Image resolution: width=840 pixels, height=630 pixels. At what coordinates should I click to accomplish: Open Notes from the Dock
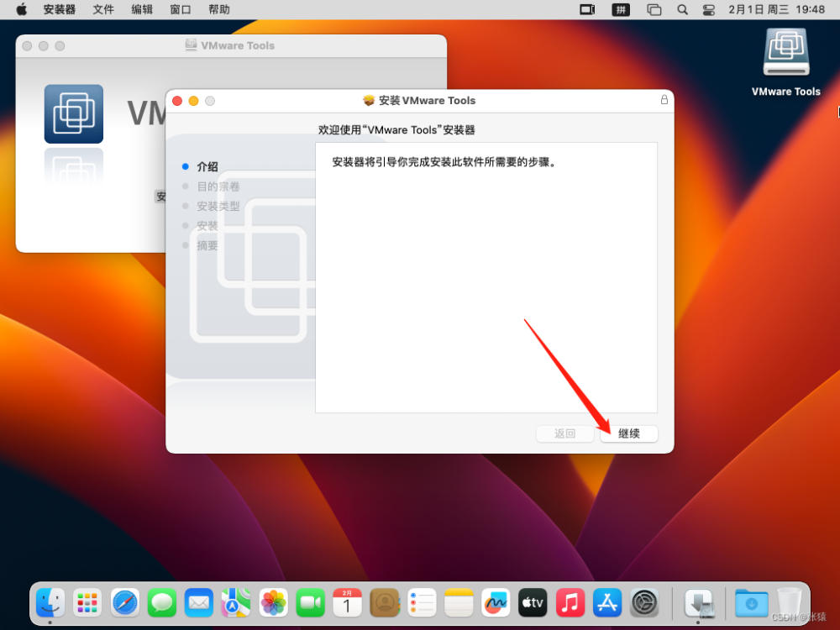click(459, 602)
